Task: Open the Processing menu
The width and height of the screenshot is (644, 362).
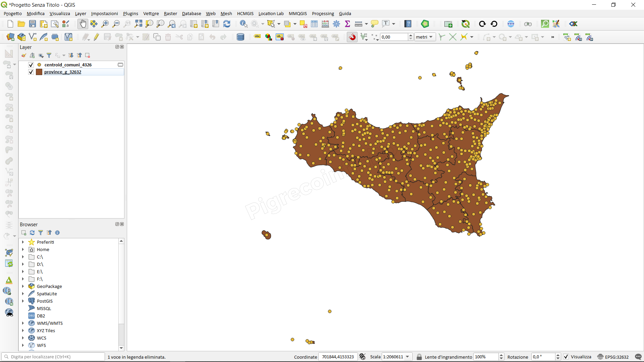Action: tap(323, 13)
